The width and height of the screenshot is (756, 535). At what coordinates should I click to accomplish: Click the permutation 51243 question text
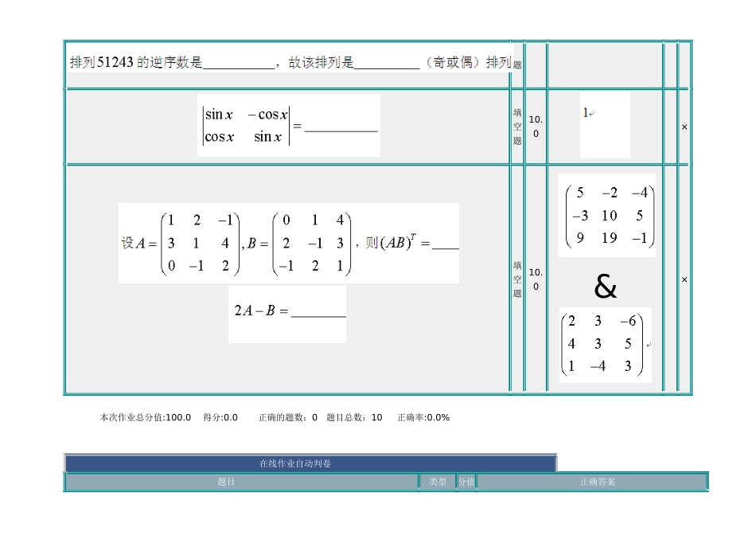[x=290, y=62]
